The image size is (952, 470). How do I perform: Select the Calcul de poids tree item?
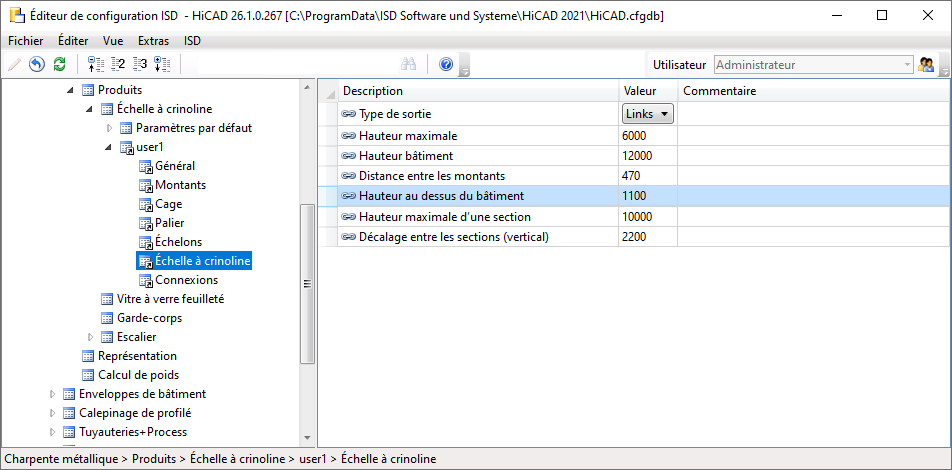click(x=138, y=375)
